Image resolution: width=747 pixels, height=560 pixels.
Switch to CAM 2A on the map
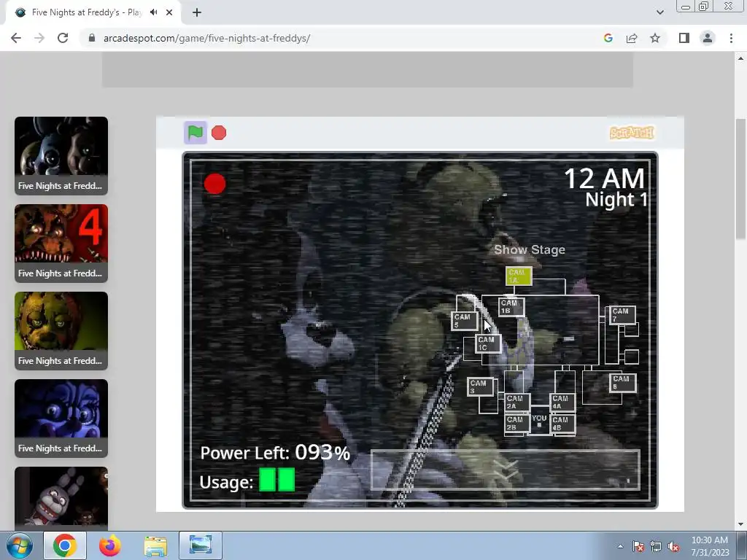[517, 402]
